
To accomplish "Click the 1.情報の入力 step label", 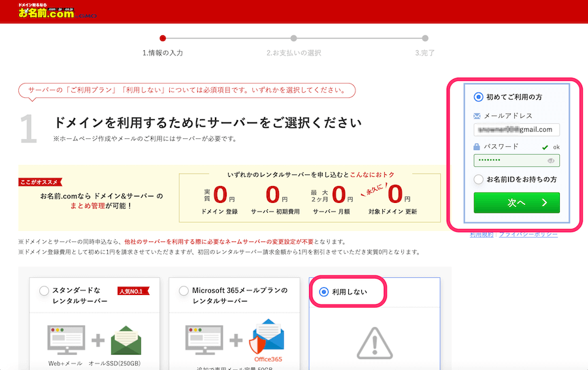I will (x=163, y=53).
